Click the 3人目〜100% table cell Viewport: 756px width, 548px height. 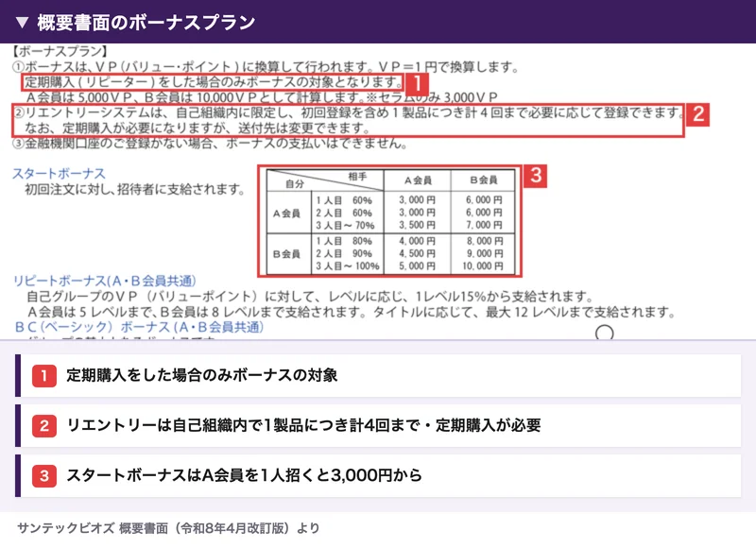click(x=348, y=265)
